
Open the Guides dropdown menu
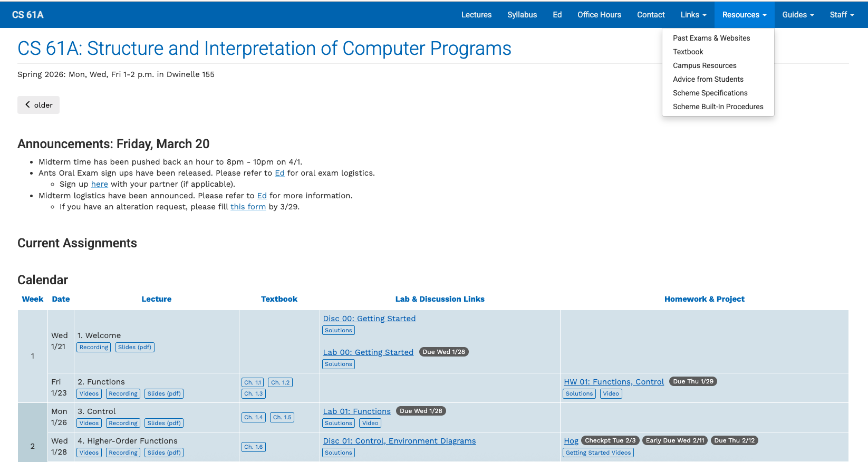pyautogui.click(x=798, y=15)
